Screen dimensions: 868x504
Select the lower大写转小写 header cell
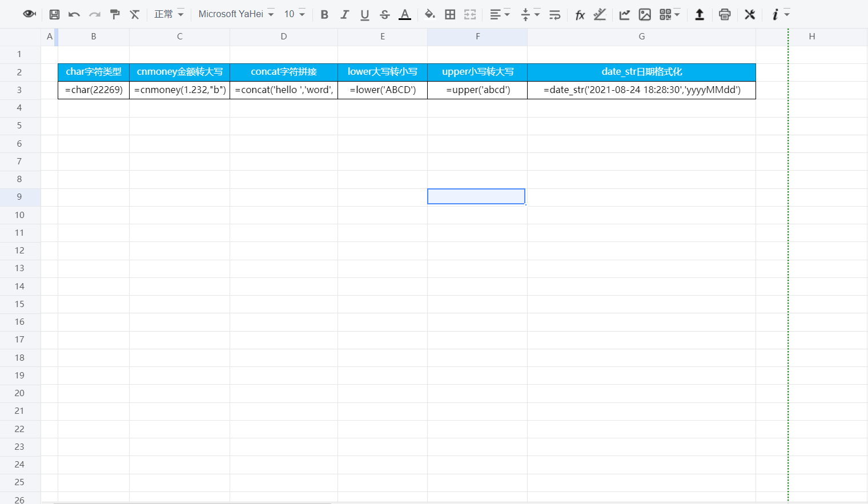click(x=383, y=72)
